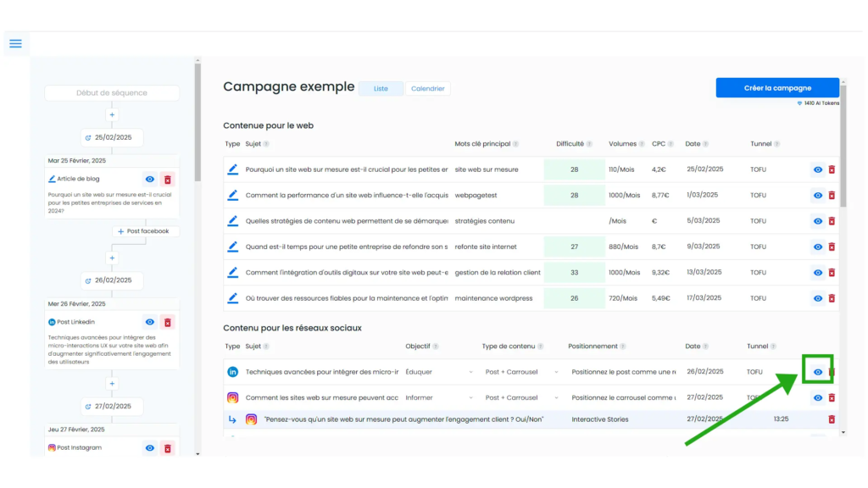868x488 pixels.
Task: View LinkedIn 'Techniques avancées' row eye icon
Action: 818,372
